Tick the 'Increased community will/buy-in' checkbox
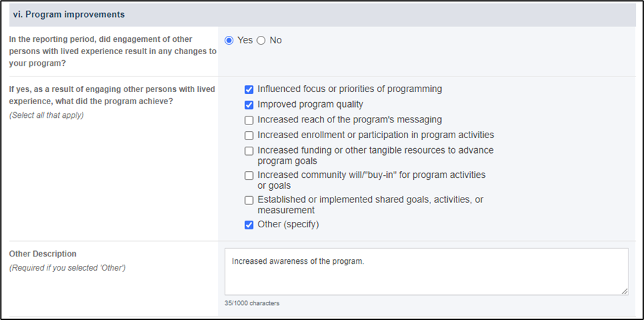Image resolution: width=644 pixels, height=320 pixels. [x=249, y=176]
